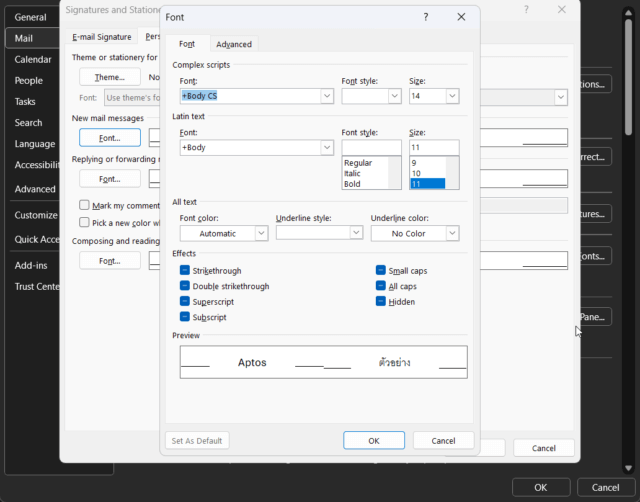Open the Font color dropdown
The height and width of the screenshot is (502, 640).
pos(261,233)
